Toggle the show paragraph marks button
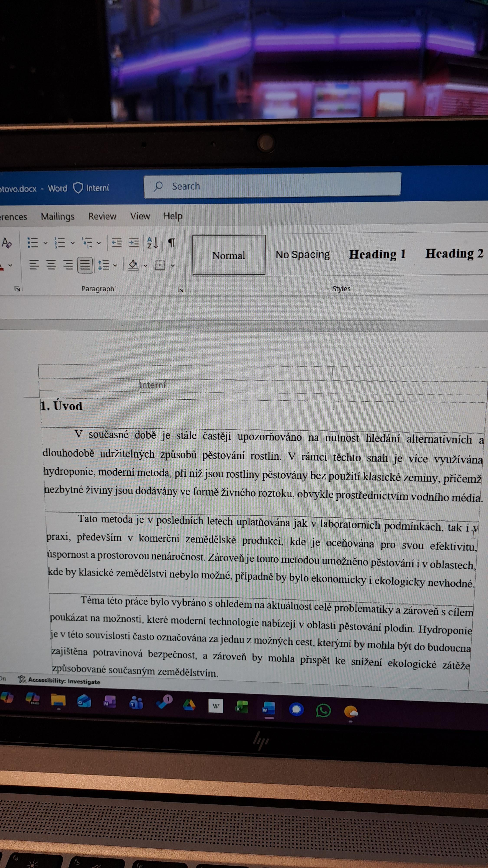 click(171, 243)
